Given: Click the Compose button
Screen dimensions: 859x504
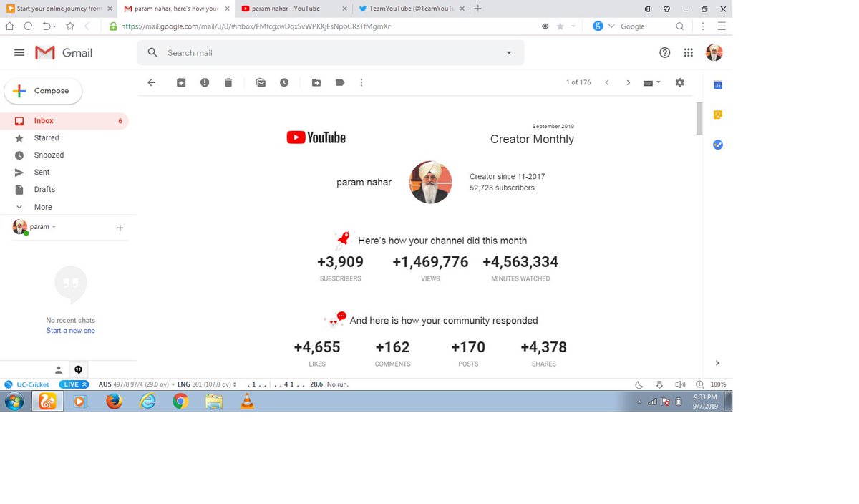Looking at the screenshot, I should click(44, 91).
